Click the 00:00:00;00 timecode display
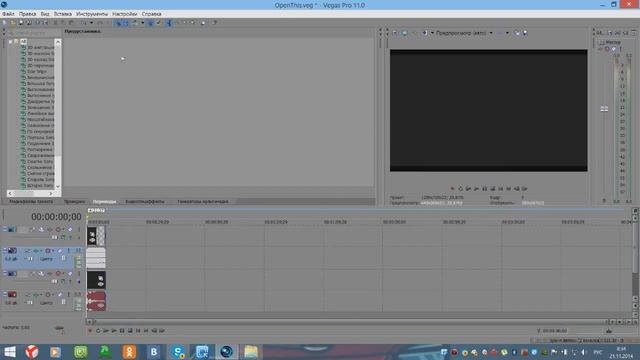The width and height of the screenshot is (640, 360). click(x=56, y=217)
